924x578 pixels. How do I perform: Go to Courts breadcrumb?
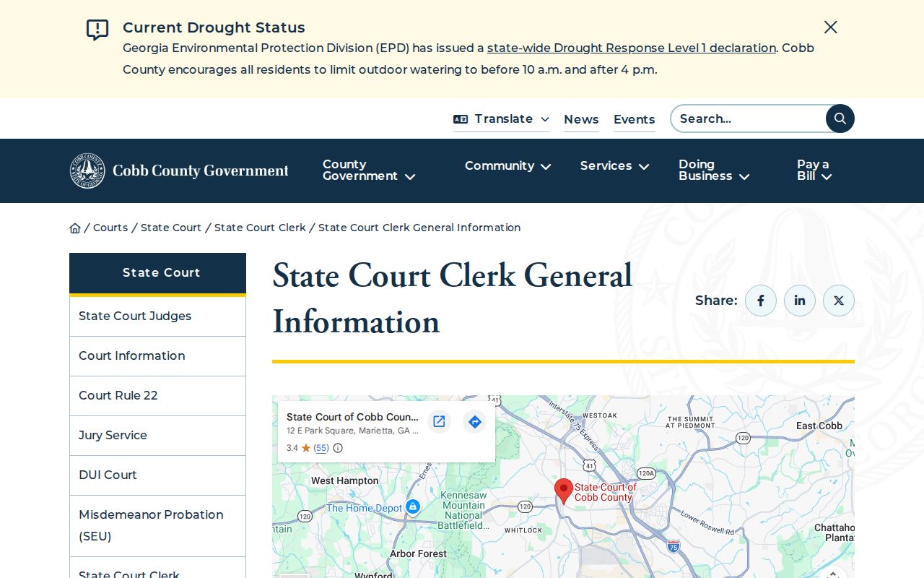click(x=110, y=228)
